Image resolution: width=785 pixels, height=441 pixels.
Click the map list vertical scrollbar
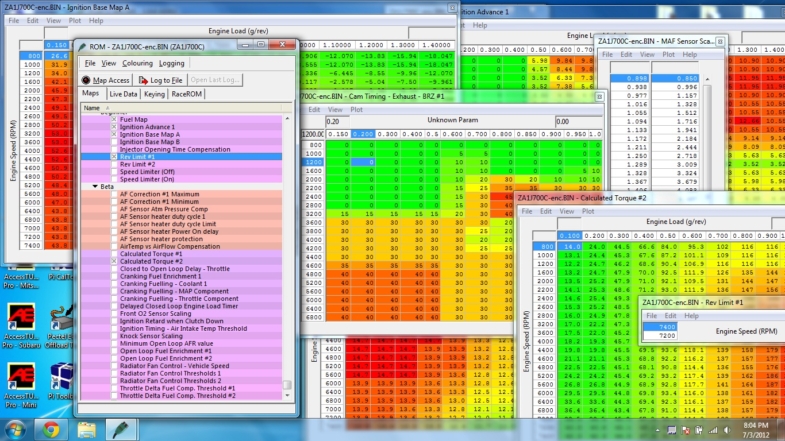287,257
